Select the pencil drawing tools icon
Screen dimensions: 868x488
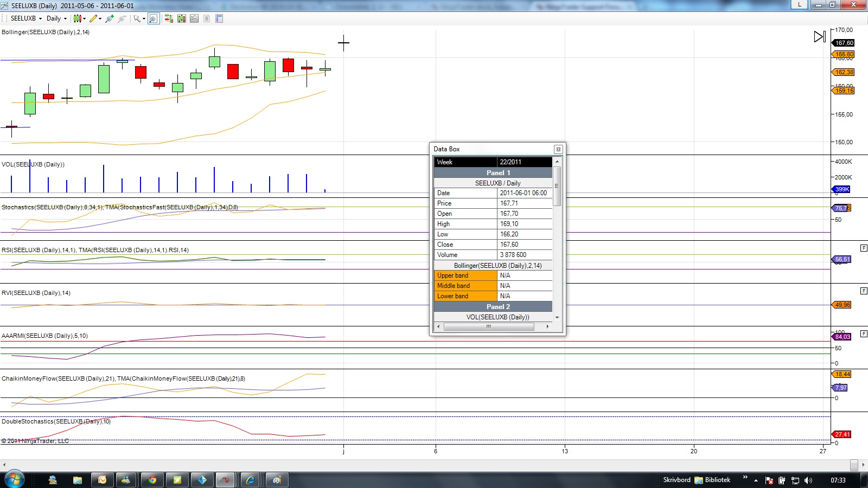(x=93, y=18)
